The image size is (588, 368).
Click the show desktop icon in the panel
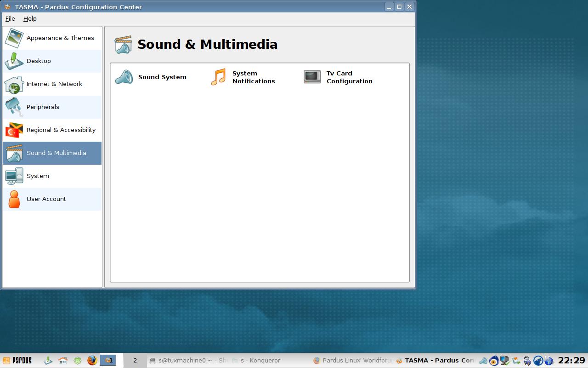[x=48, y=361]
